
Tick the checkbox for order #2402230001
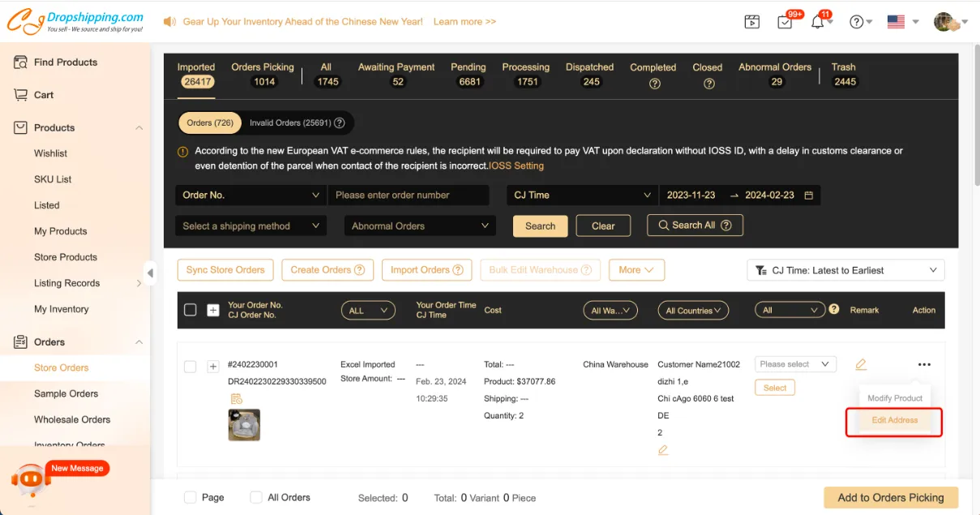pyautogui.click(x=190, y=367)
